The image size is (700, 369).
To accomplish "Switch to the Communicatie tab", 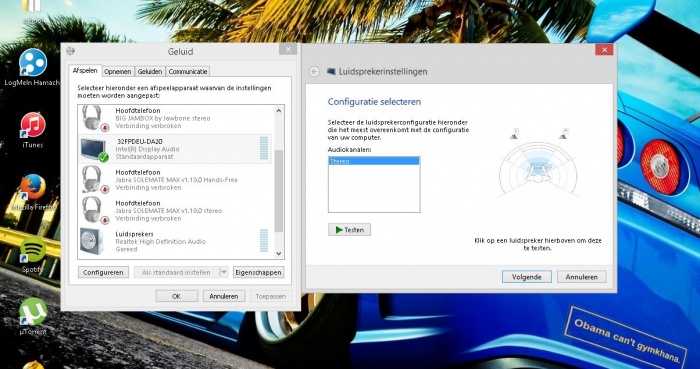I will click(x=188, y=71).
